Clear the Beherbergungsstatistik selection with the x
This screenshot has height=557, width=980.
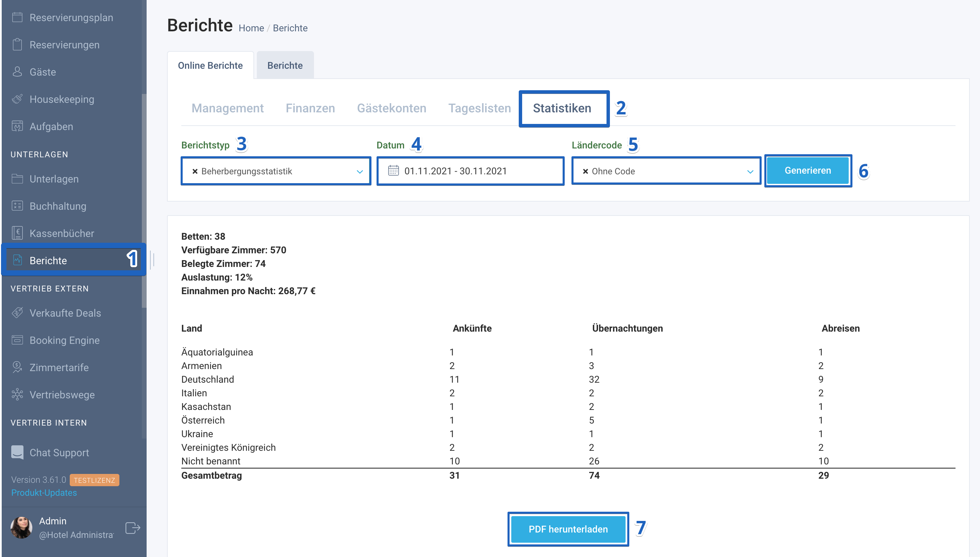pyautogui.click(x=195, y=171)
